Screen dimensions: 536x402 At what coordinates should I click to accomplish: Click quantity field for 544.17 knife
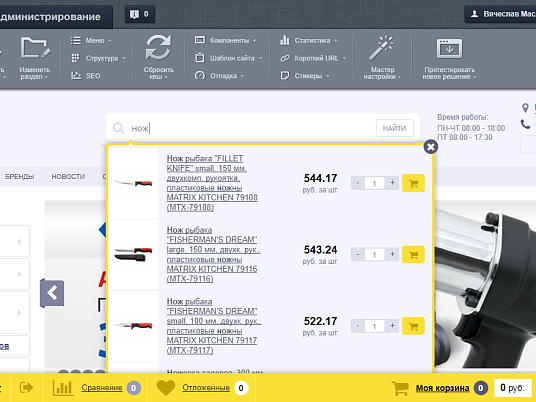point(375,183)
